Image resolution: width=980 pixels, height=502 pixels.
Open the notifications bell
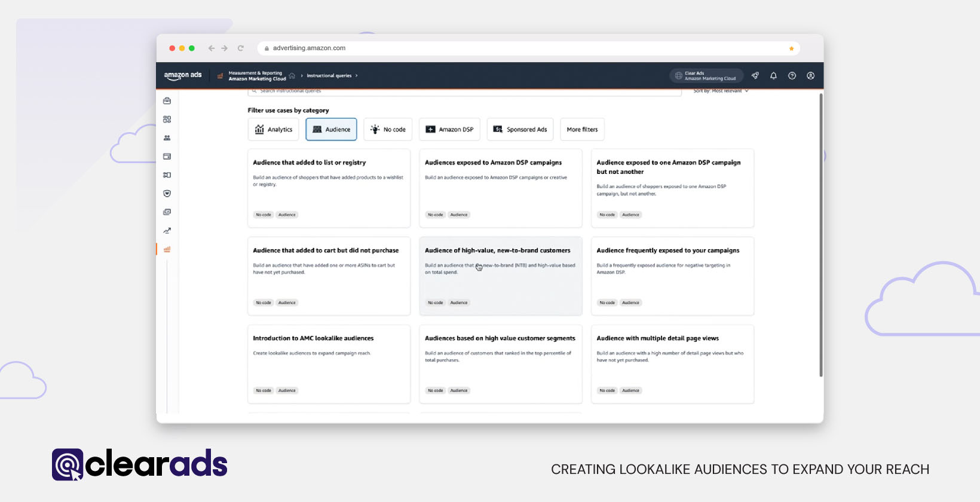(x=773, y=76)
